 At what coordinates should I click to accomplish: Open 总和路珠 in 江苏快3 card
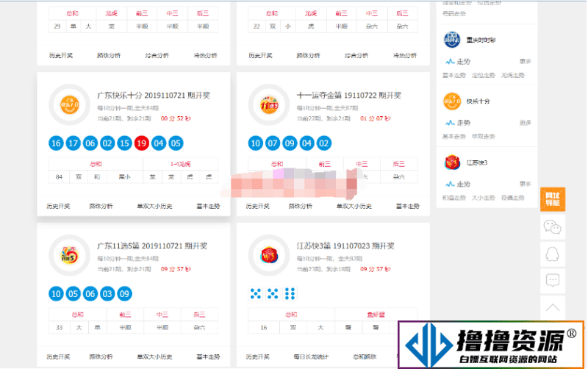click(365, 357)
